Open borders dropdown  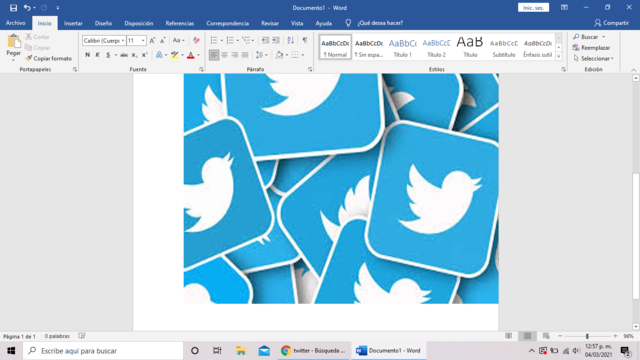(303, 55)
